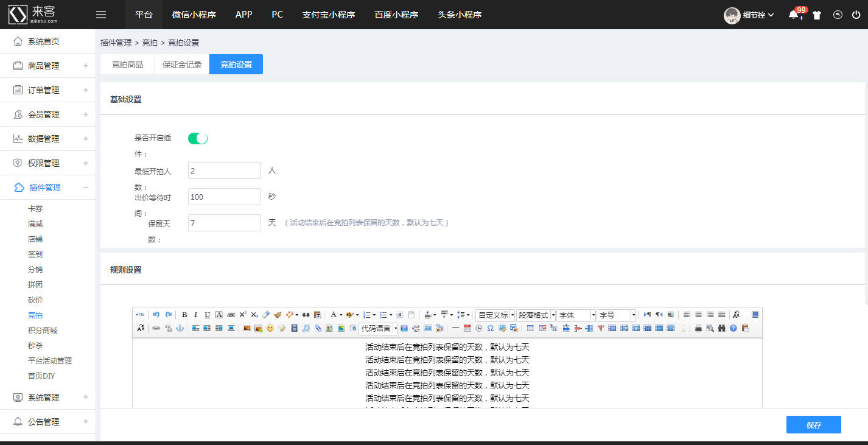Select 竞拍设置 tab

point(236,65)
